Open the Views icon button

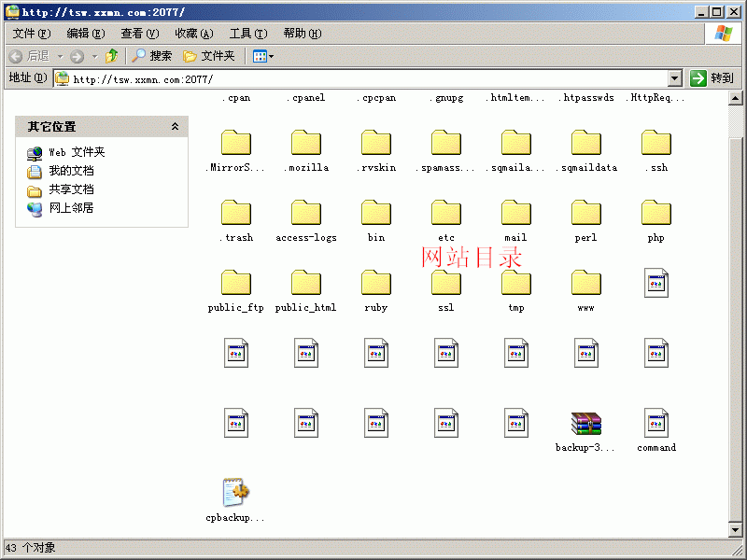(263, 57)
